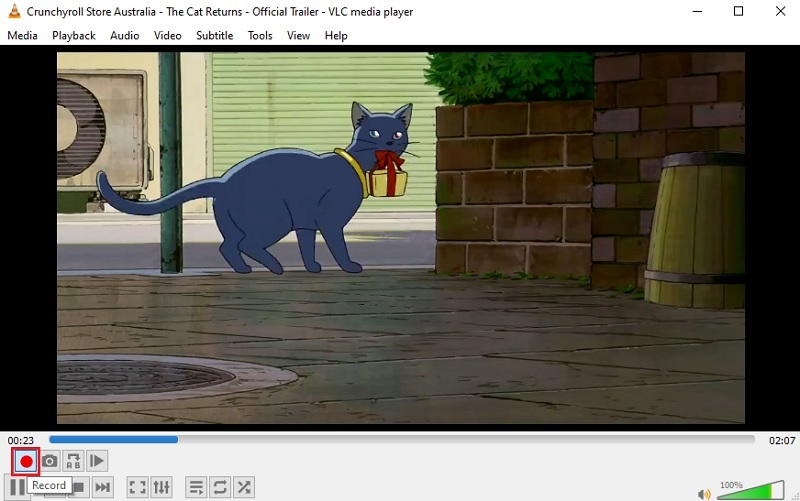This screenshot has width=800, height=501.
Task: Open the Audio menu
Action: 124,36
